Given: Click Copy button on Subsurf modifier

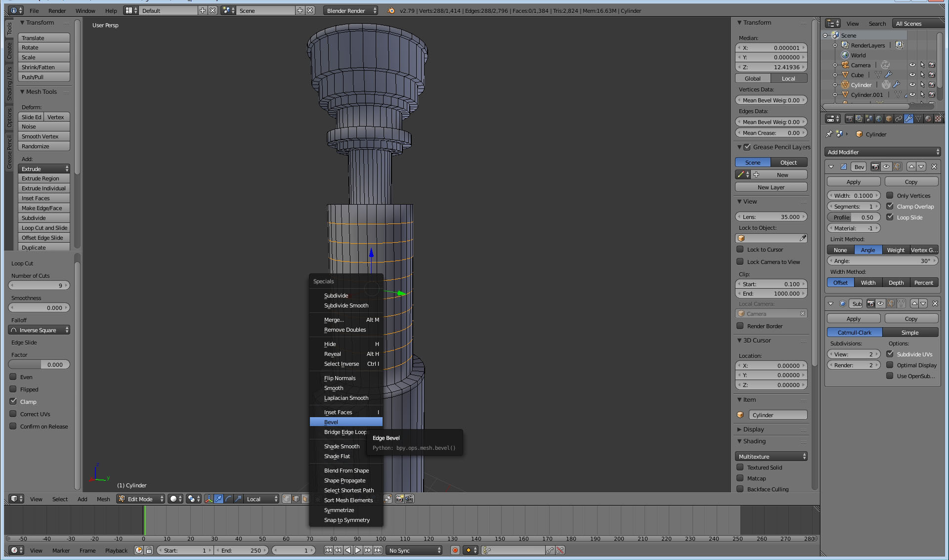Looking at the screenshot, I should [x=911, y=318].
